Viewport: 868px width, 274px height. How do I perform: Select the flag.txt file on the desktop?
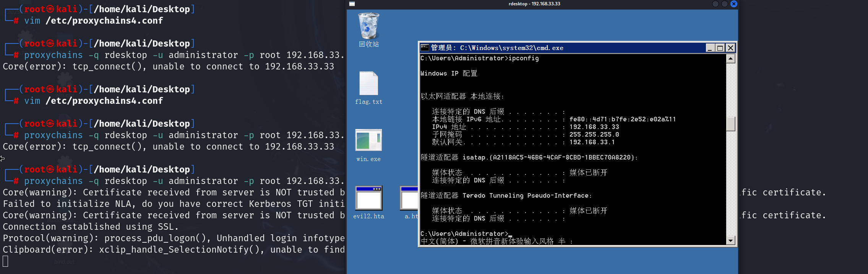[x=369, y=88]
